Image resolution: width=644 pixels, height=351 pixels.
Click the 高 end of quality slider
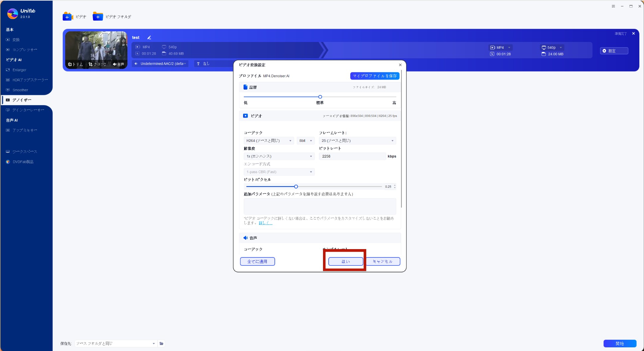pyautogui.click(x=394, y=103)
